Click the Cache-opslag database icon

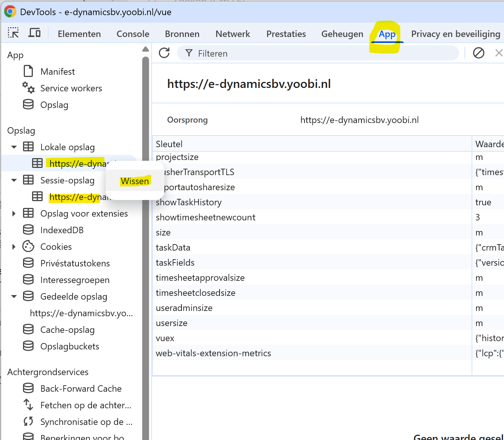[x=28, y=329]
